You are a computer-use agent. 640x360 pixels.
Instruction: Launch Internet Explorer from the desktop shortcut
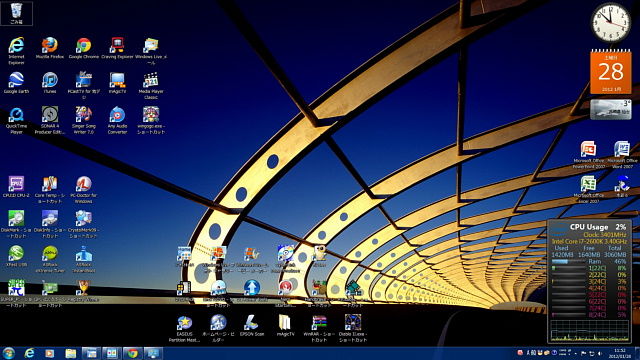pos(16,51)
